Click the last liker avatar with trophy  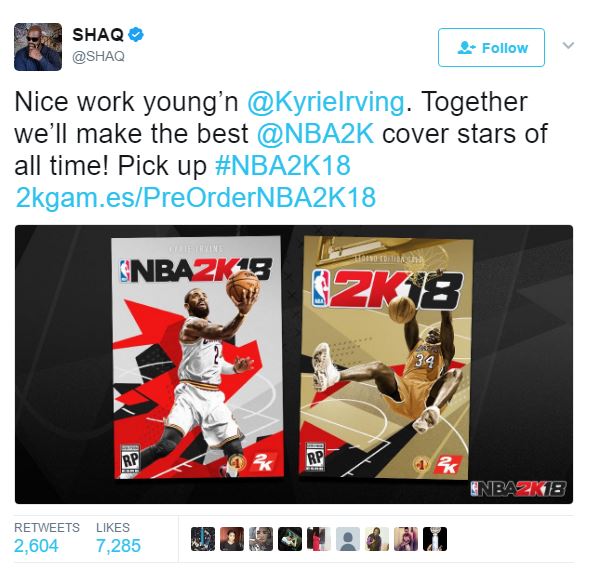pyautogui.click(x=435, y=539)
